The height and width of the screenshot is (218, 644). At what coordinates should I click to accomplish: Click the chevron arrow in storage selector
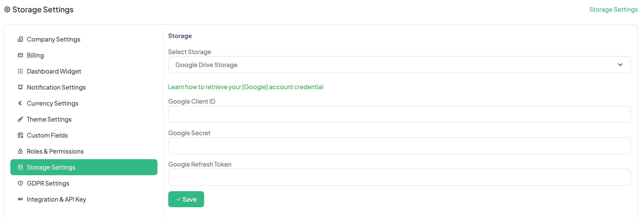click(x=620, y=65)
